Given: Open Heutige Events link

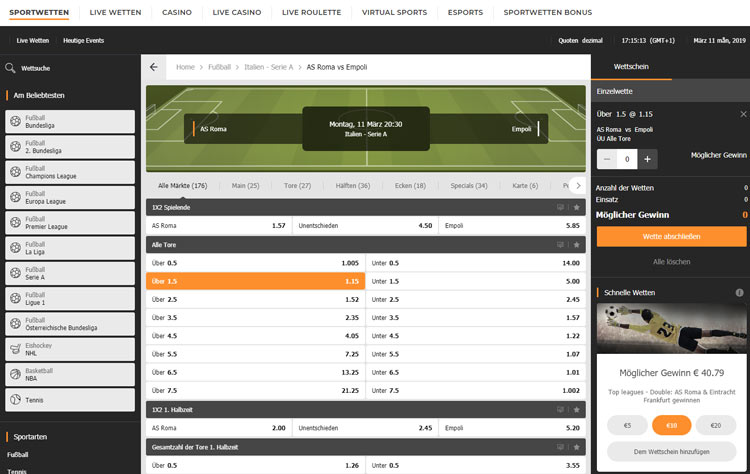Looking at the screenshot, I should click(x=83, y=41).
